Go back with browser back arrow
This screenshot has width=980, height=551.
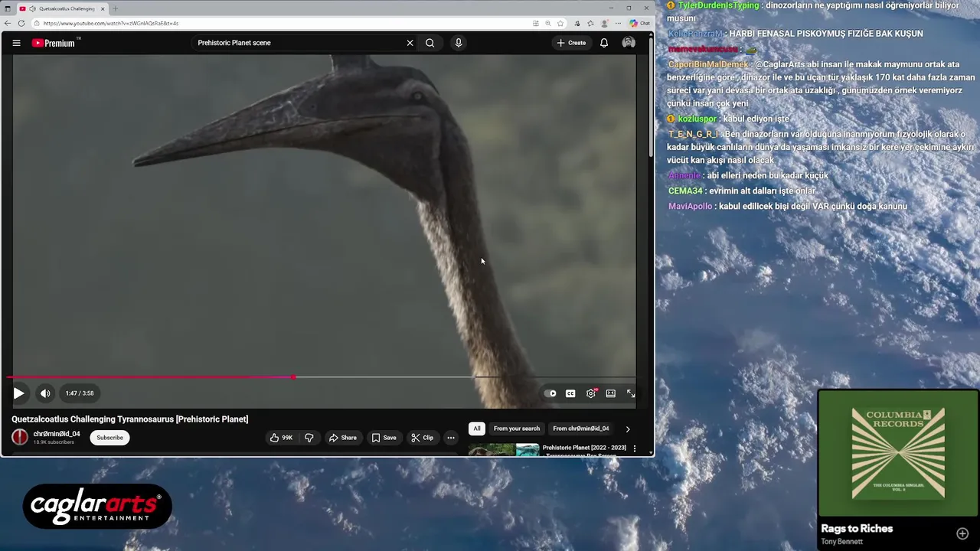click(8, 23)
